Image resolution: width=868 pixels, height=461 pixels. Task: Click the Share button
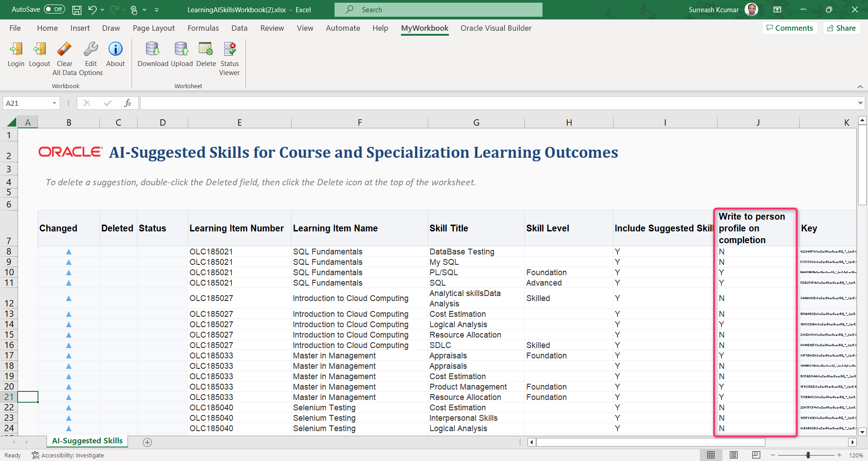(841, 28)
